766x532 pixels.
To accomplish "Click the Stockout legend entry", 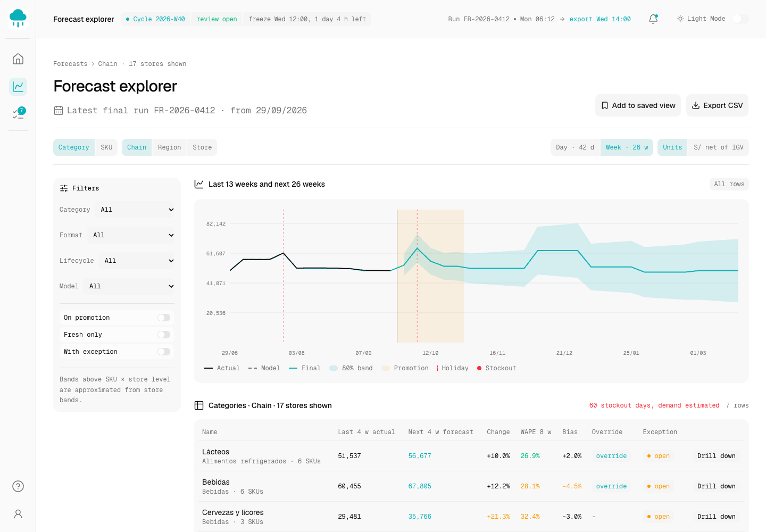I will [x=496, y=368].
